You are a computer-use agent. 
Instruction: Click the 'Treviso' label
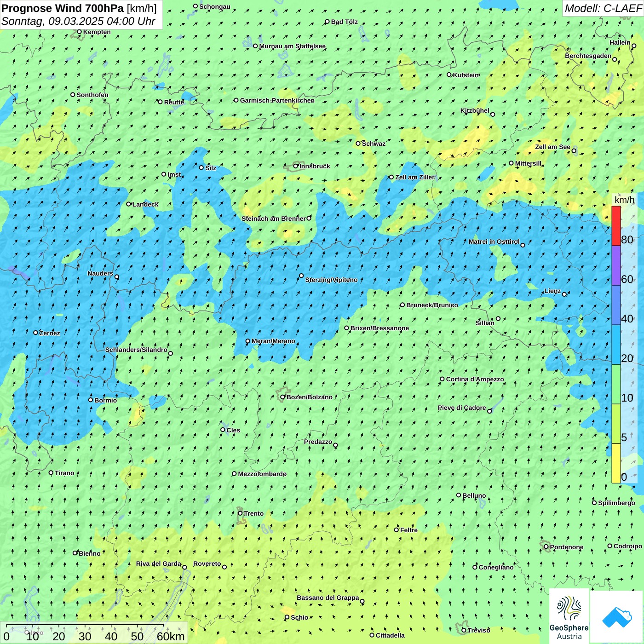click(x=479, y=630)
